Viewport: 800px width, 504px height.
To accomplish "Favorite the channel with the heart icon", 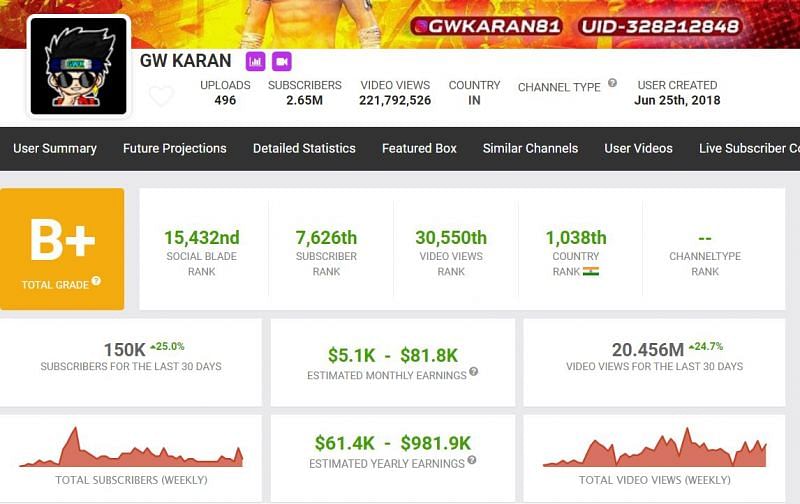I will point(161,97).
